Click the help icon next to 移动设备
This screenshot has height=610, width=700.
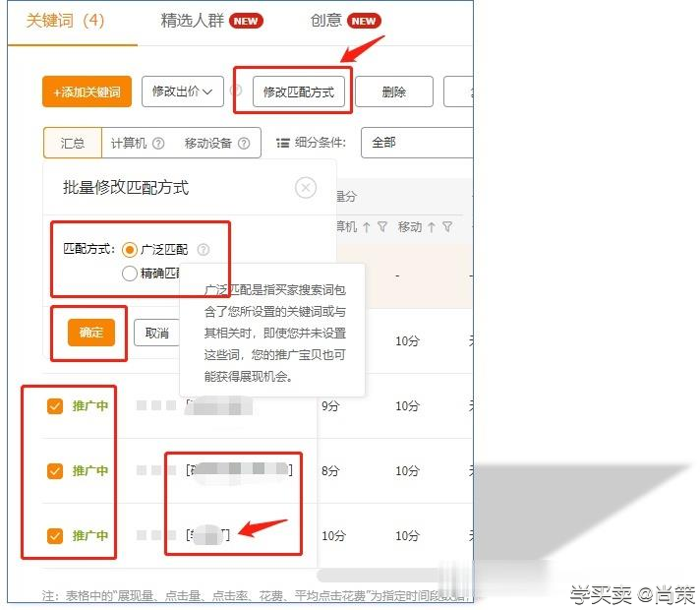pyautogui.click(x=244, y=144)
